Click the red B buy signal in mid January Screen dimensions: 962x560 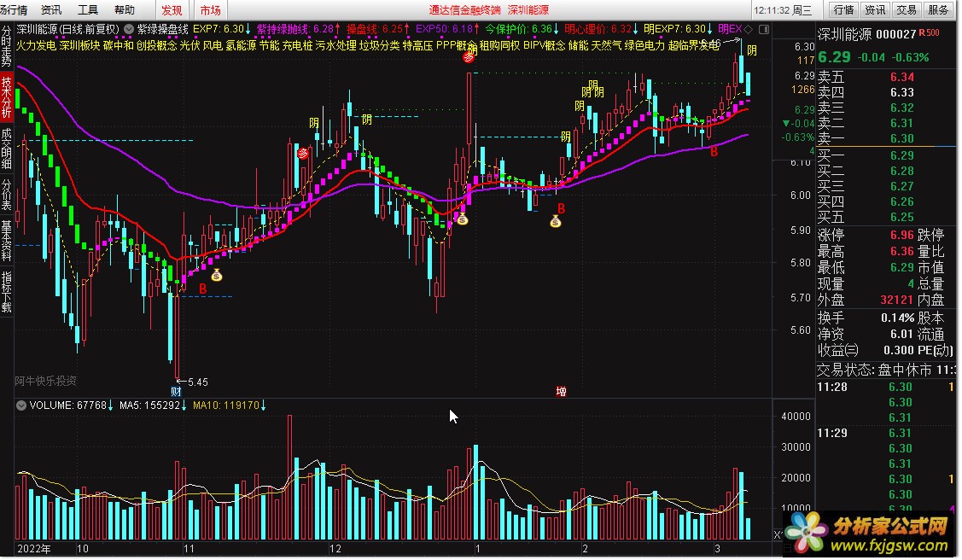(561, 208)
